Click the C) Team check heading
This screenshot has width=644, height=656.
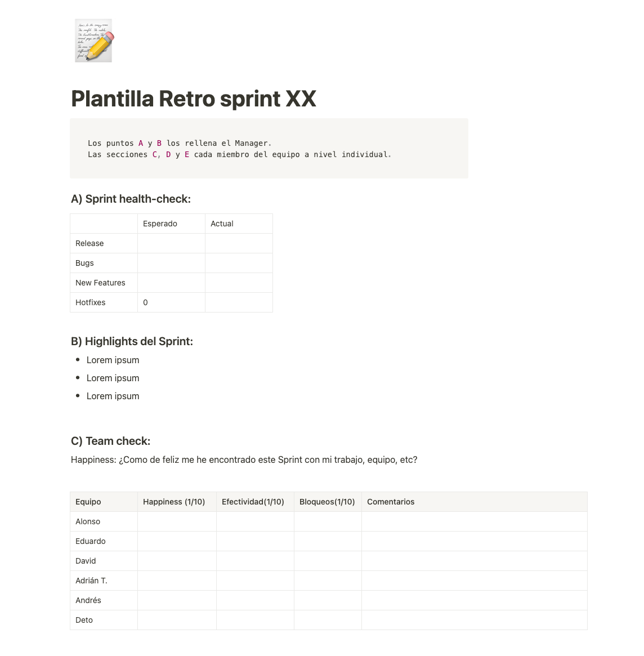click(111, 441)
